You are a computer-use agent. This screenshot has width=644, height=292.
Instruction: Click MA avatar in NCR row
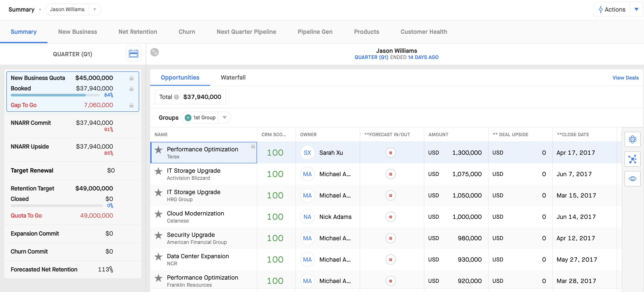point(307,260)
